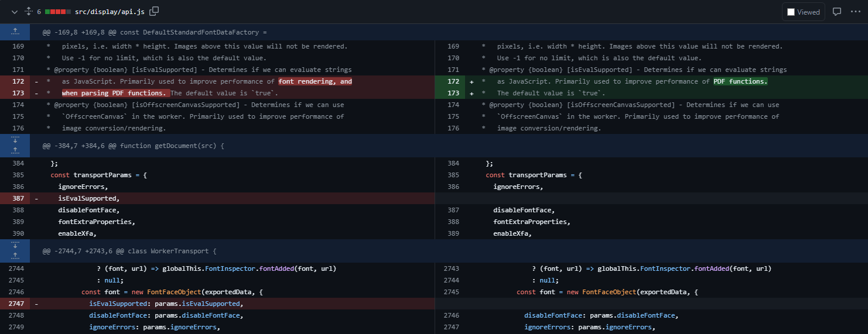Open the src/display/api.js file link
Screen dimensions: 868x334
point(108,12)
